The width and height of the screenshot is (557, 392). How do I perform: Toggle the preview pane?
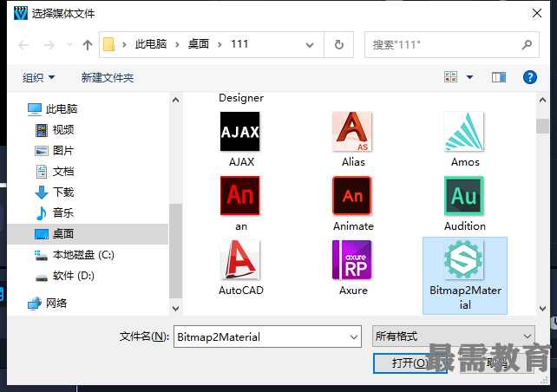pos(499,77)
